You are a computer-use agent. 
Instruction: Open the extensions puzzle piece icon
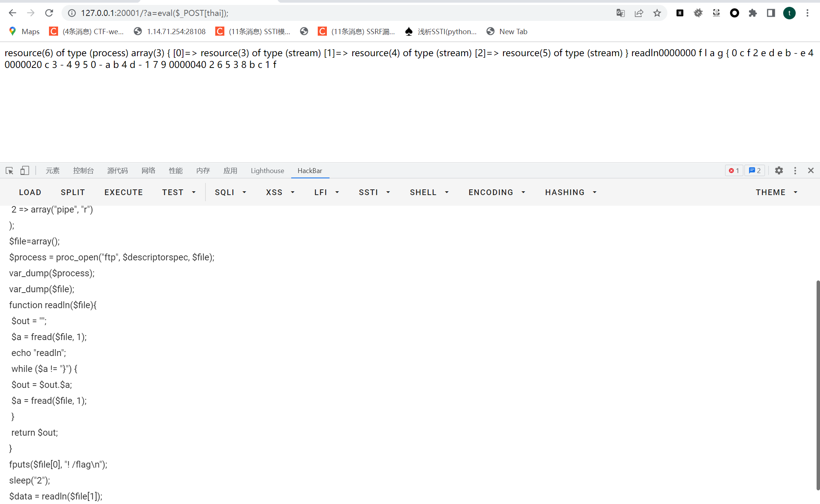click(752, 13)
